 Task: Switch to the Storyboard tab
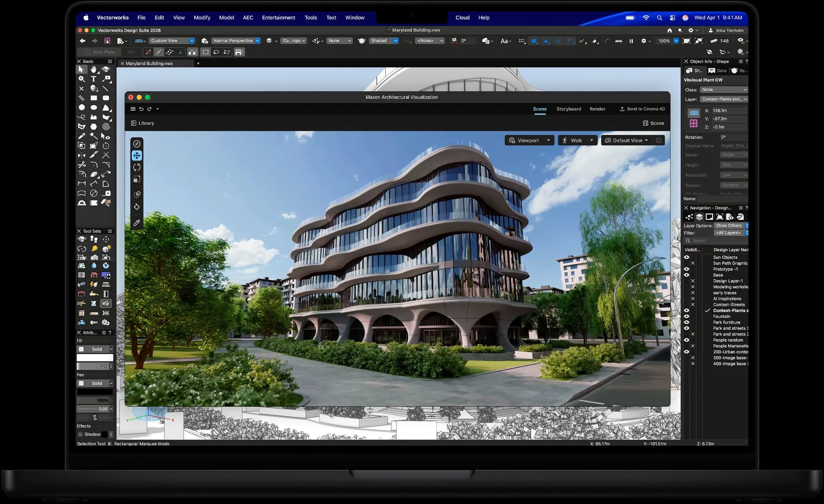point(569,109)
